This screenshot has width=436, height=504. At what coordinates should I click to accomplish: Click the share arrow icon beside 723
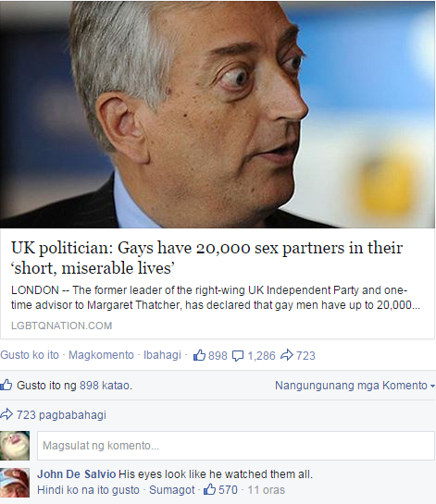point(287,355)
